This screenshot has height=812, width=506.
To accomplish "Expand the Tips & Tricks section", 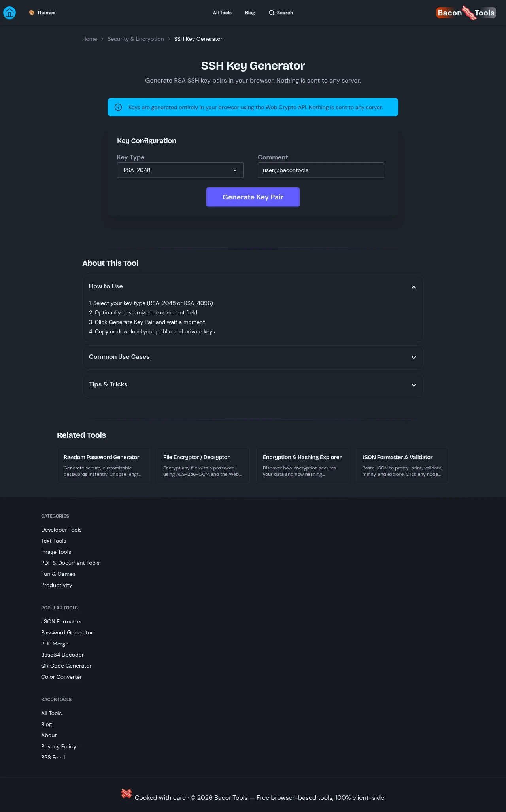I will click(x=413, y=385).
